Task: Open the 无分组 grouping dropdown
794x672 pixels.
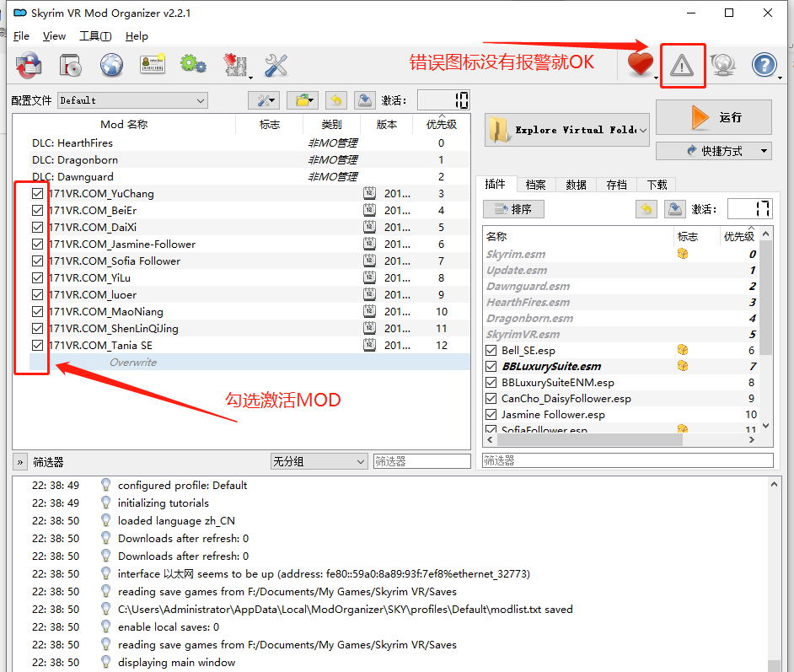Action: 319,462
